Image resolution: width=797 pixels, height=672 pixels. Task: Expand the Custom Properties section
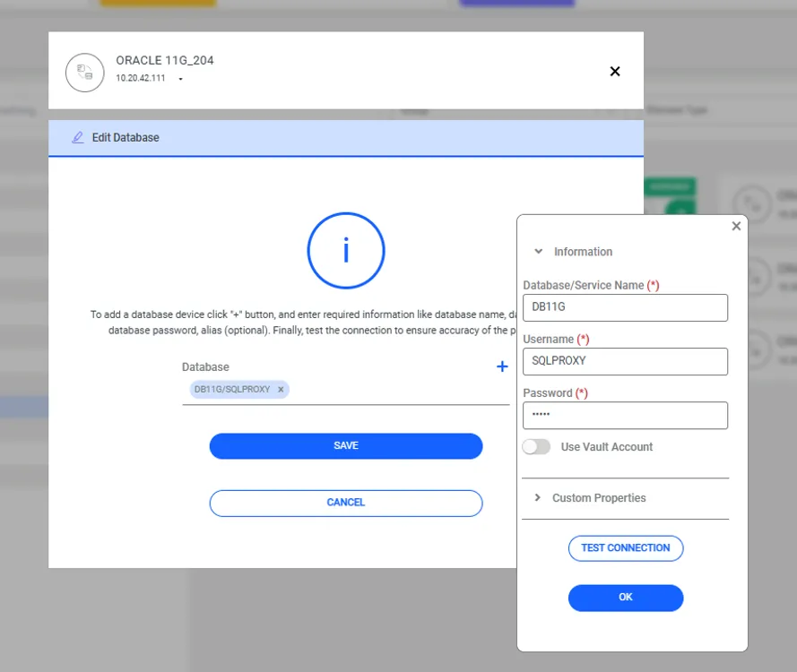click(537, 498)
